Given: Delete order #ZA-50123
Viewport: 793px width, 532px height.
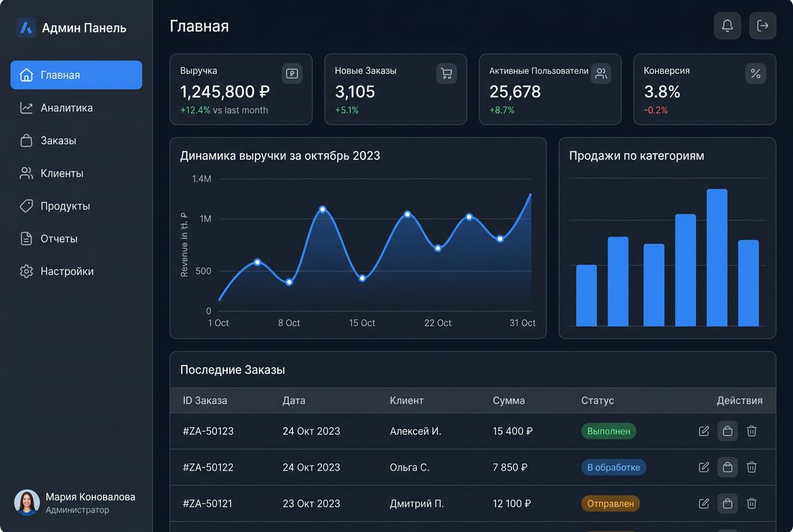Looking at the screenshot, I should 752,431.
